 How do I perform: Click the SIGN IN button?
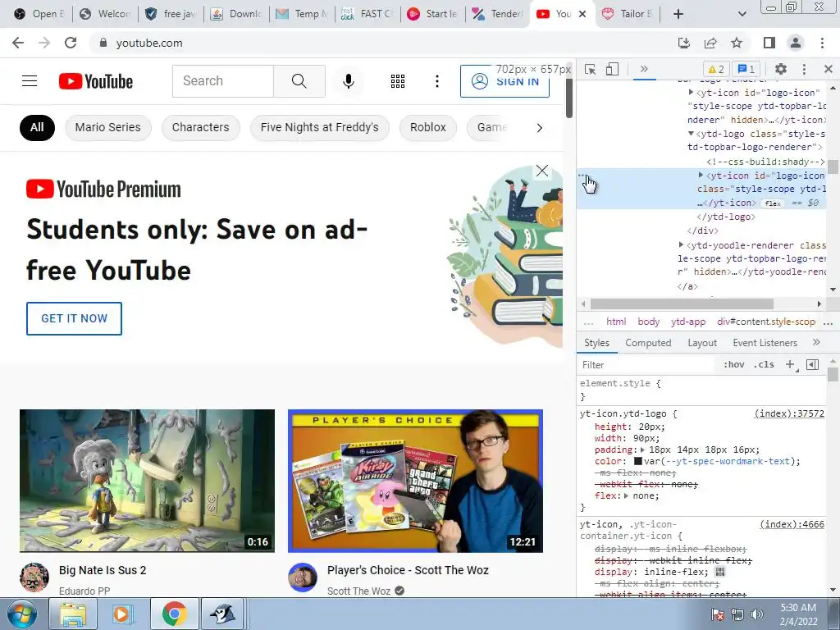[x=504, y=81]
